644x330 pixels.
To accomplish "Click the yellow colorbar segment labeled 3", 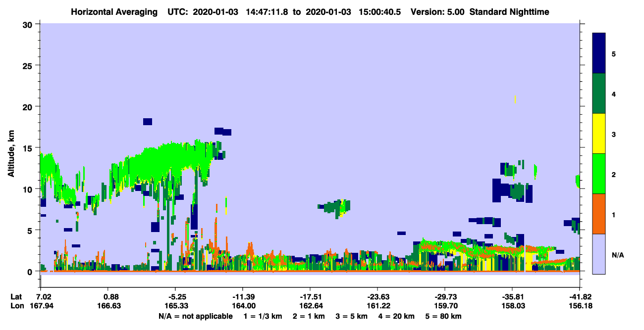I will 599,134.
